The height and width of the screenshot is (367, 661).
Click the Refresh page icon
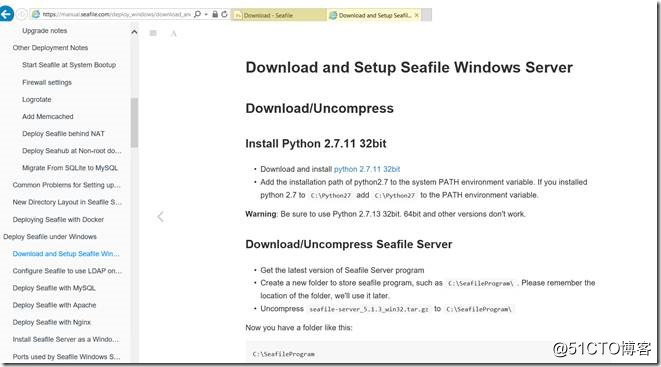[225, 14]
